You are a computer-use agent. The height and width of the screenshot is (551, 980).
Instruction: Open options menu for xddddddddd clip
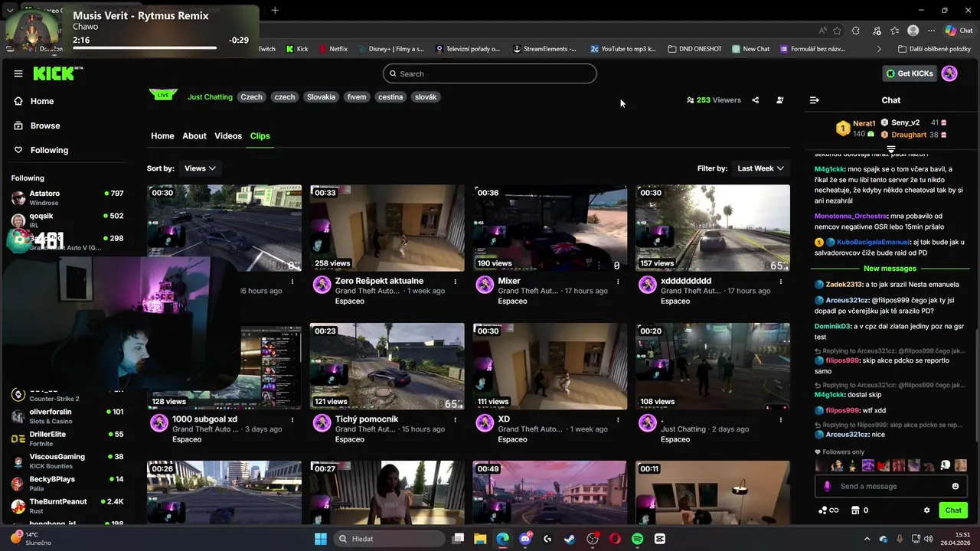click(781, 282)
